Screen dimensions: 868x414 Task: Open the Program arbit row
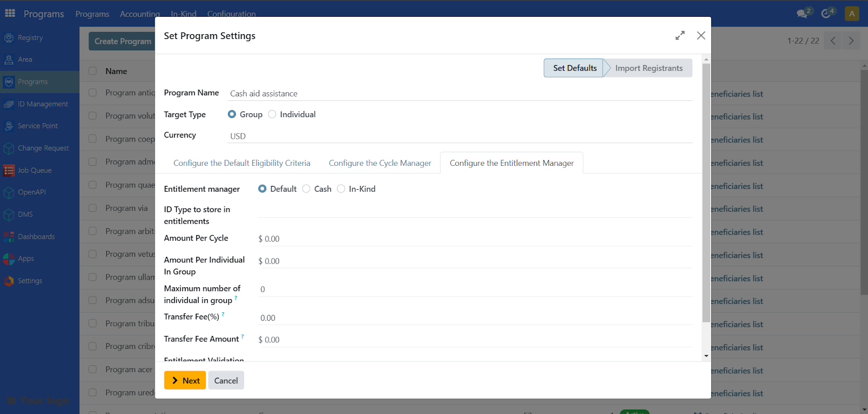130,231
